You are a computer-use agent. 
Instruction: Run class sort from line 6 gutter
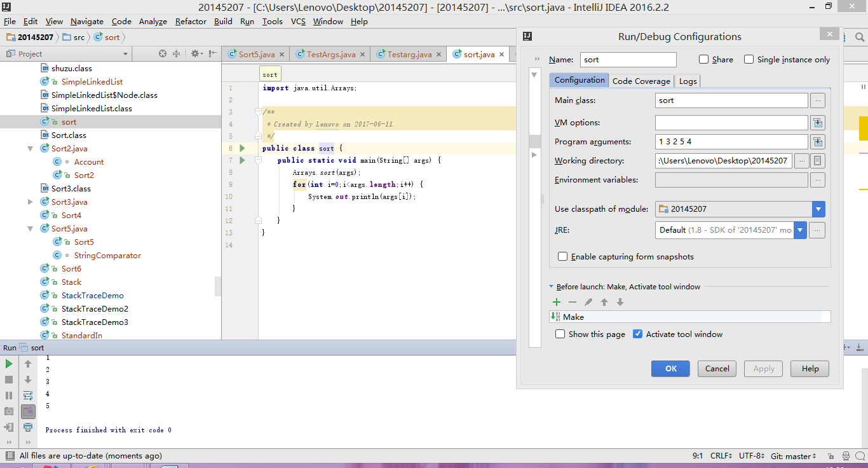242,148
